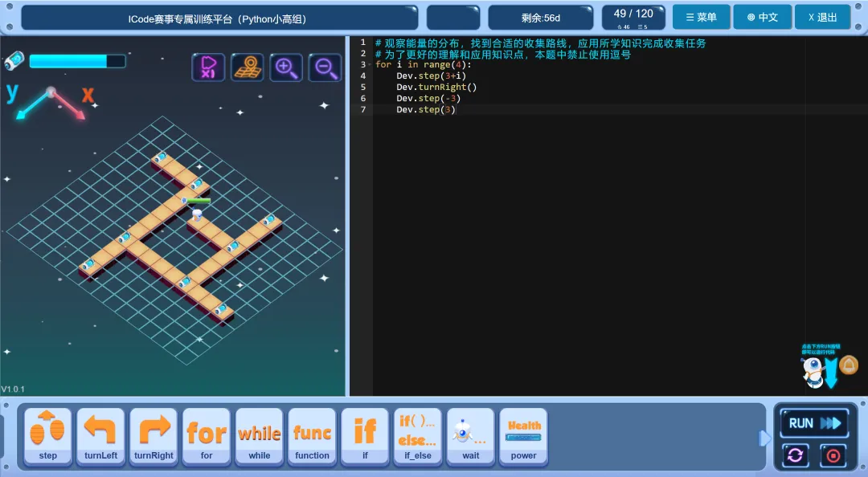
Task: Click code line Dev.step(3+i)
Action: tap(432, 75)
